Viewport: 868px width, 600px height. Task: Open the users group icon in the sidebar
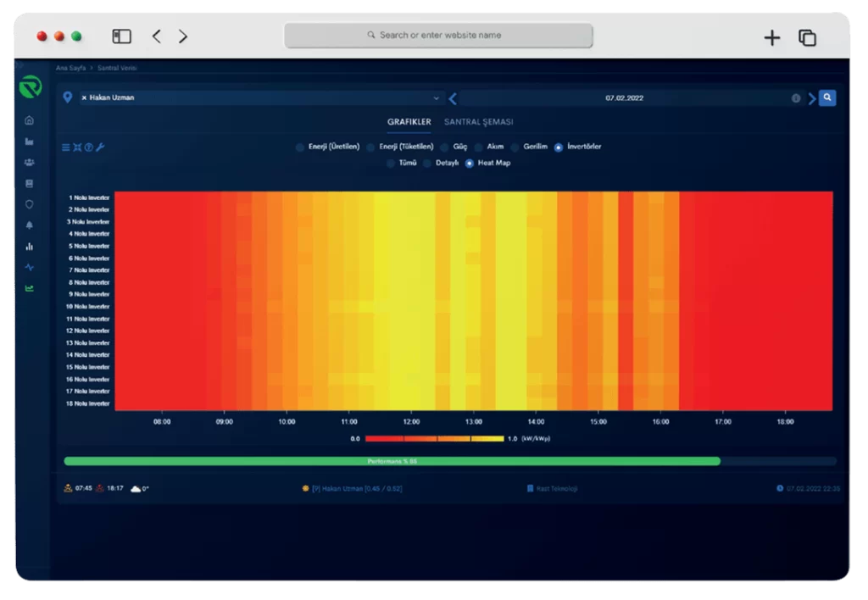point(30,163)
